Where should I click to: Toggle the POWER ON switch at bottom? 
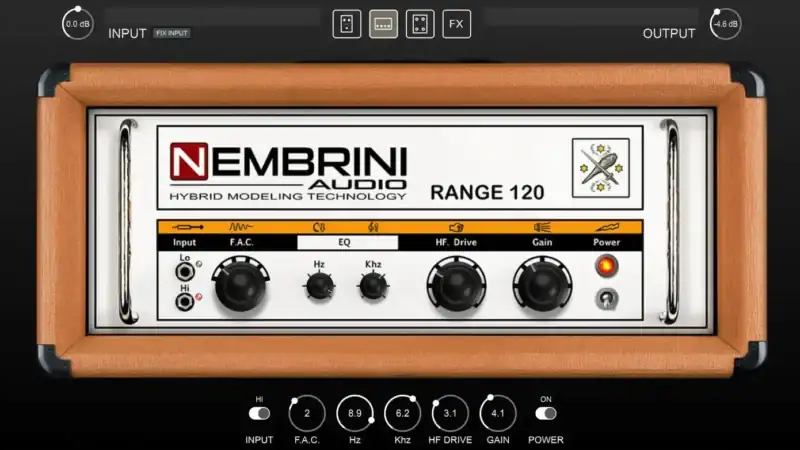[x=545, y=414]
